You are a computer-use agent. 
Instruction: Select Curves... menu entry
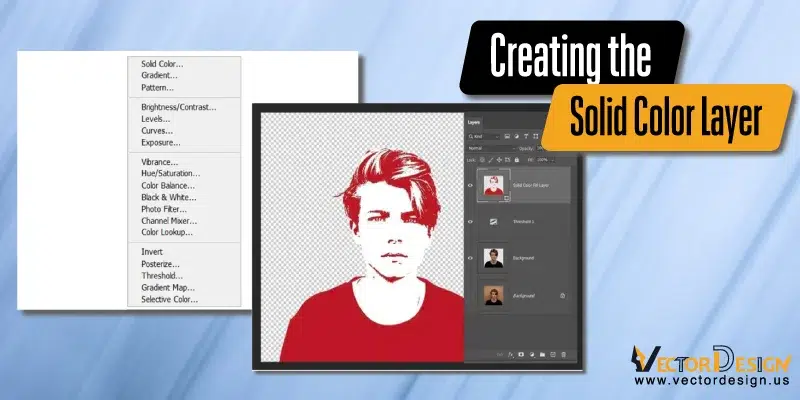pos(157,131)
